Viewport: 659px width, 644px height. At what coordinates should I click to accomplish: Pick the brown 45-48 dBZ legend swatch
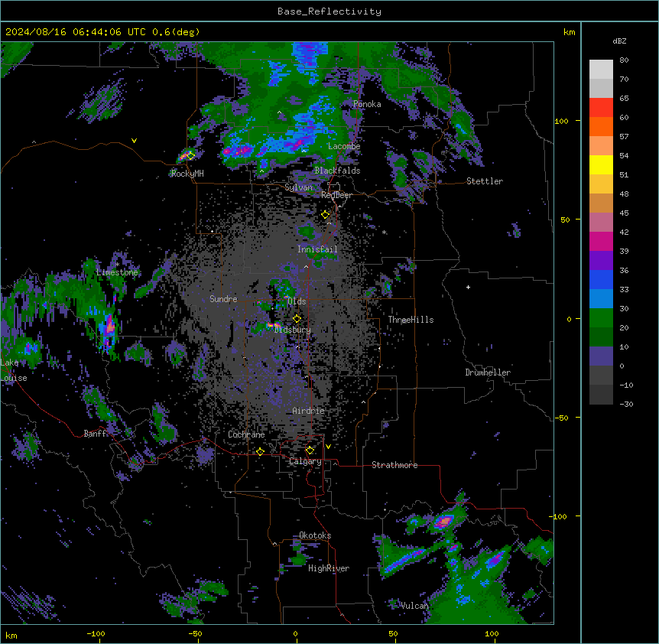click(601, 203)
